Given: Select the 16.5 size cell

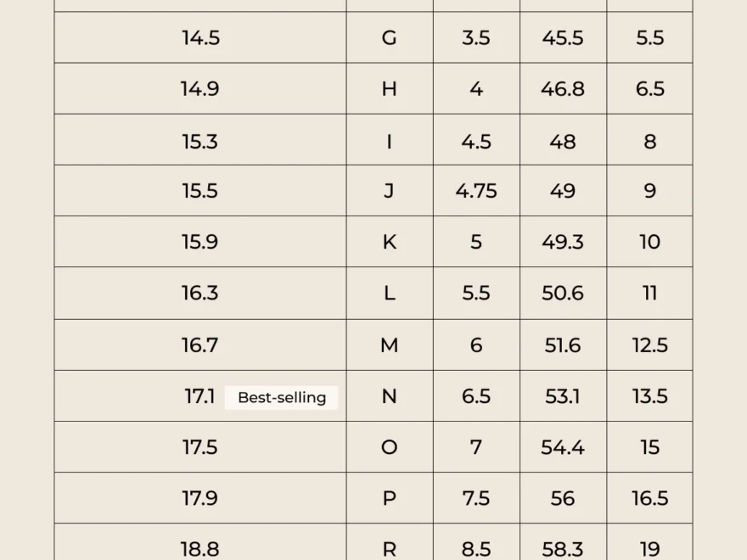Looking at the screenshot, I should pyautogui.click(x=649, y=498).
